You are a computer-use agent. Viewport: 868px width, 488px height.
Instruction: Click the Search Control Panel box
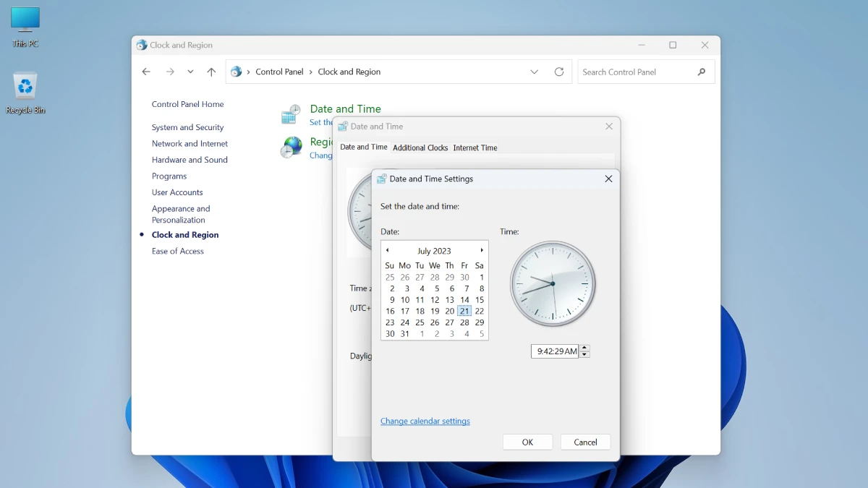coord(646,72)
